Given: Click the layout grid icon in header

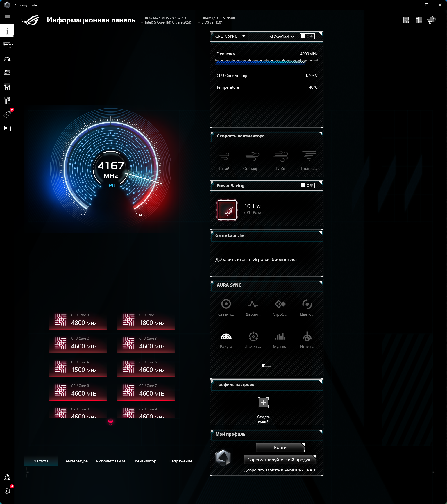Looking at the screenshot, I should pyautogui.click(x=419, y=20).
